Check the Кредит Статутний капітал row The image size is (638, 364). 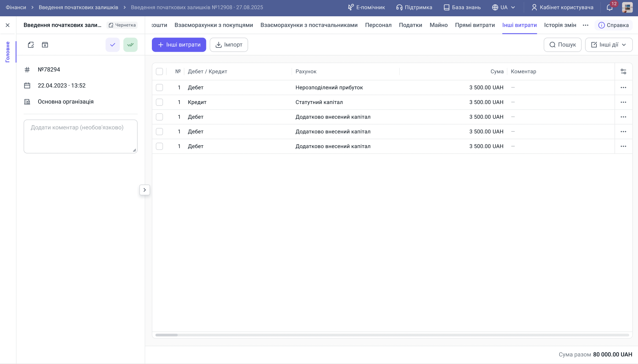pos(159,102)
